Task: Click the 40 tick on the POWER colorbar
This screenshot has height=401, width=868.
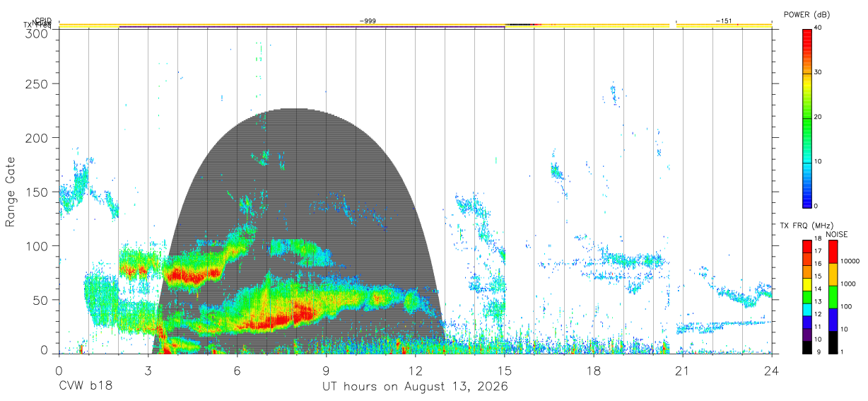Action: (819, 28)
